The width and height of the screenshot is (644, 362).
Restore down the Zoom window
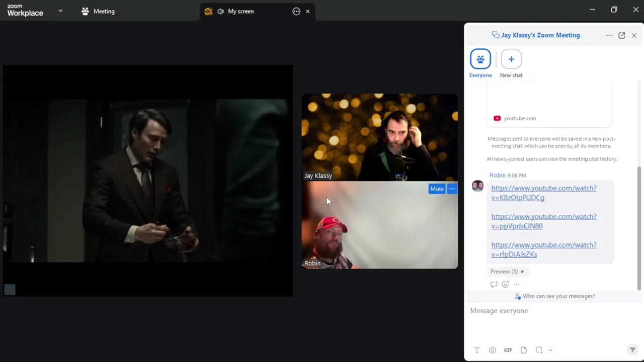pyautogui.click(x=614, y=10)
